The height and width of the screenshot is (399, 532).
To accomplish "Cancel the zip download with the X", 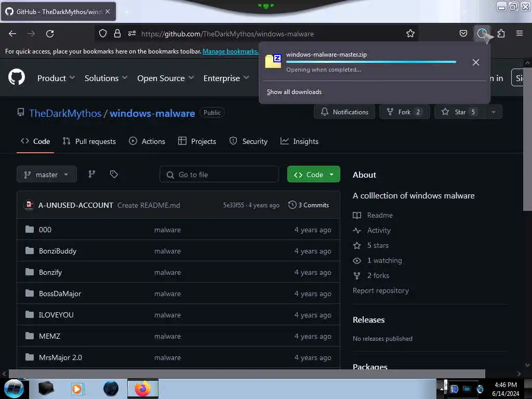I will (476, 62).
